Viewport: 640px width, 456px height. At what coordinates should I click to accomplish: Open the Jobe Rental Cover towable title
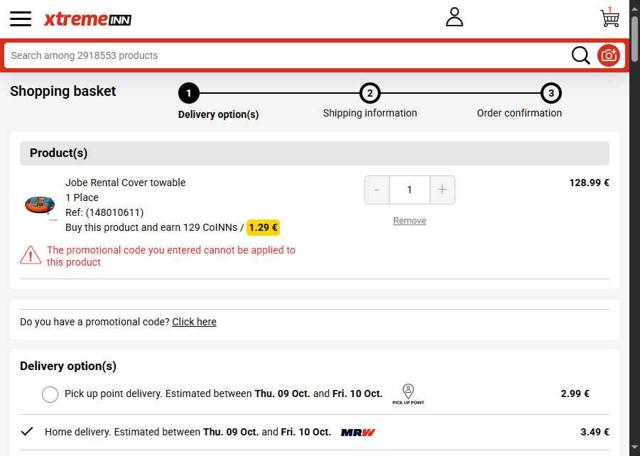point(125,182)
